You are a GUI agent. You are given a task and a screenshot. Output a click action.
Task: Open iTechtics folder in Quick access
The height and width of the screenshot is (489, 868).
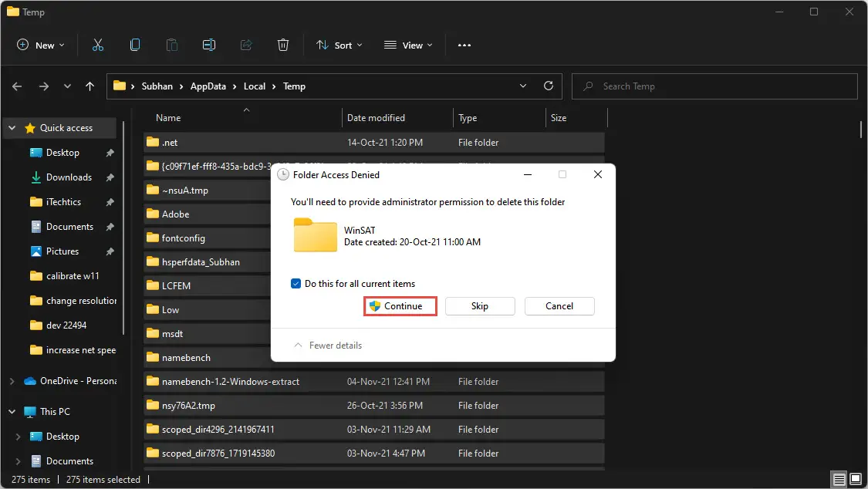63,202
